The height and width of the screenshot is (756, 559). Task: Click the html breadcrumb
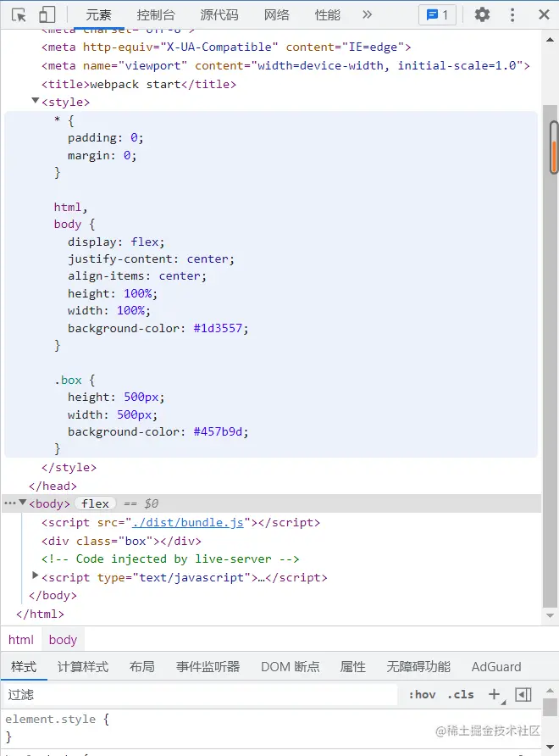(21, 640)
